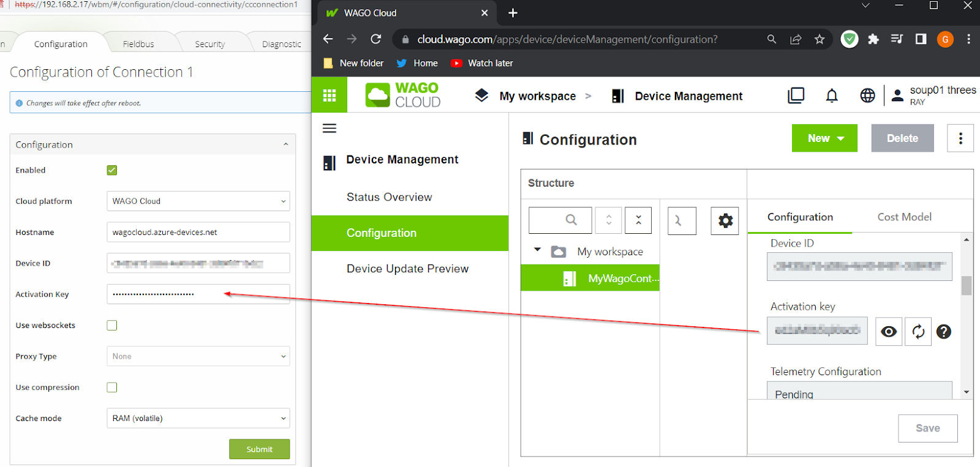
Task: Switch to Fieldbus tab in WBM
Action: [138, 44]
